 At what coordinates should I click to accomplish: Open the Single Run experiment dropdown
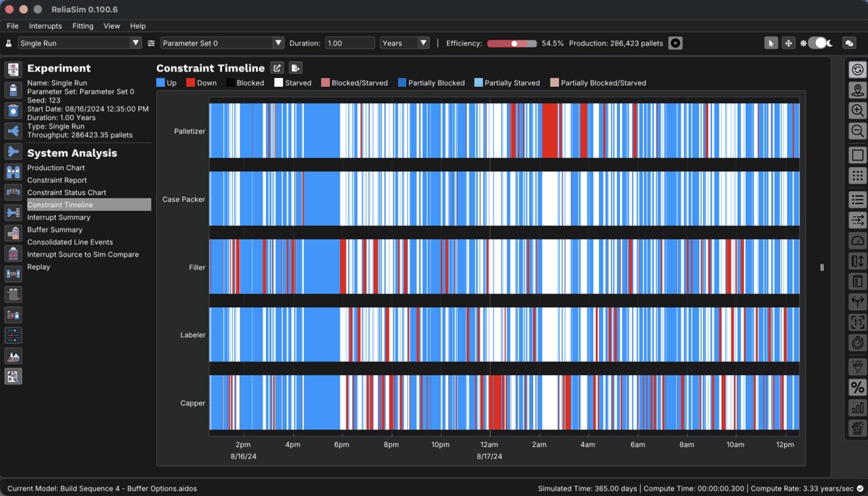(80, 43)
